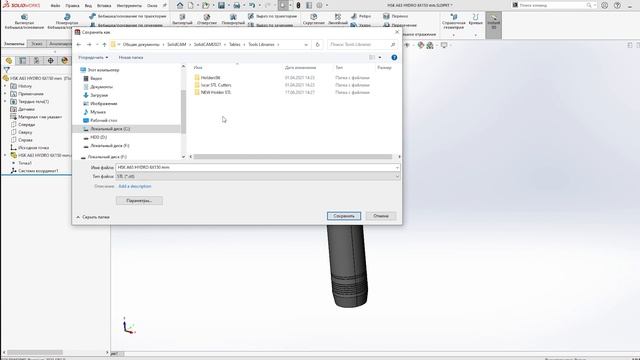Screen dimensions: 640x360
Task: Click the Print icon in top toolbar
Action: point(236,5)
